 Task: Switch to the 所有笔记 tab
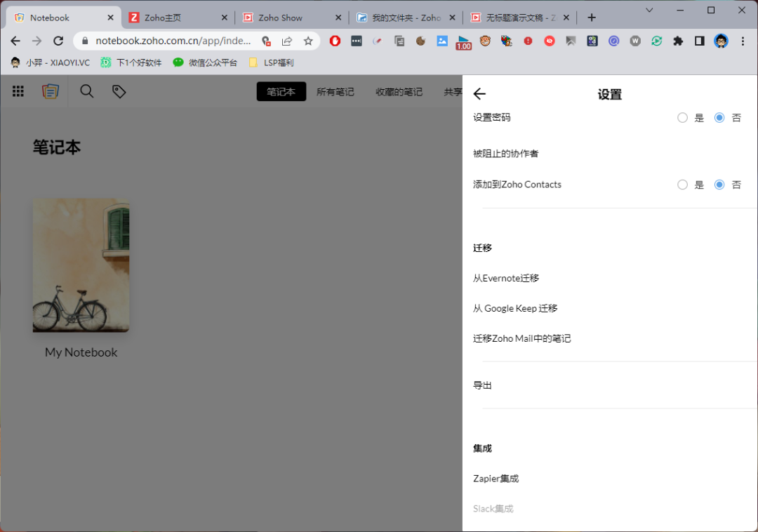(335, 91)
